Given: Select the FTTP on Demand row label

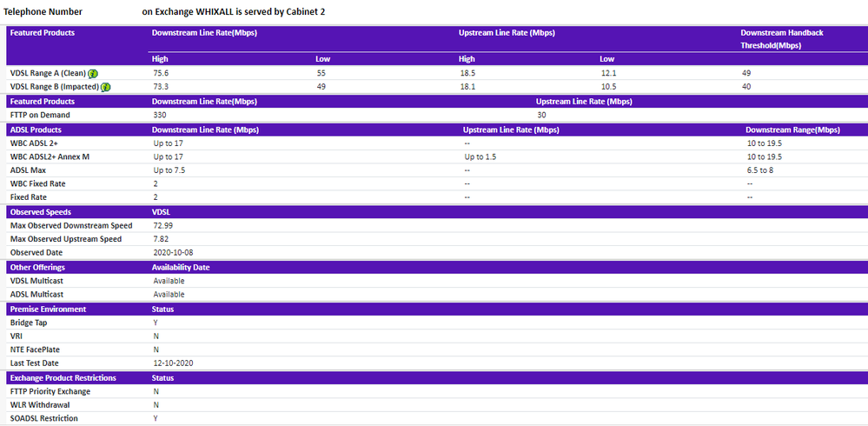Looking at the screenshot, I should point(40,115).
